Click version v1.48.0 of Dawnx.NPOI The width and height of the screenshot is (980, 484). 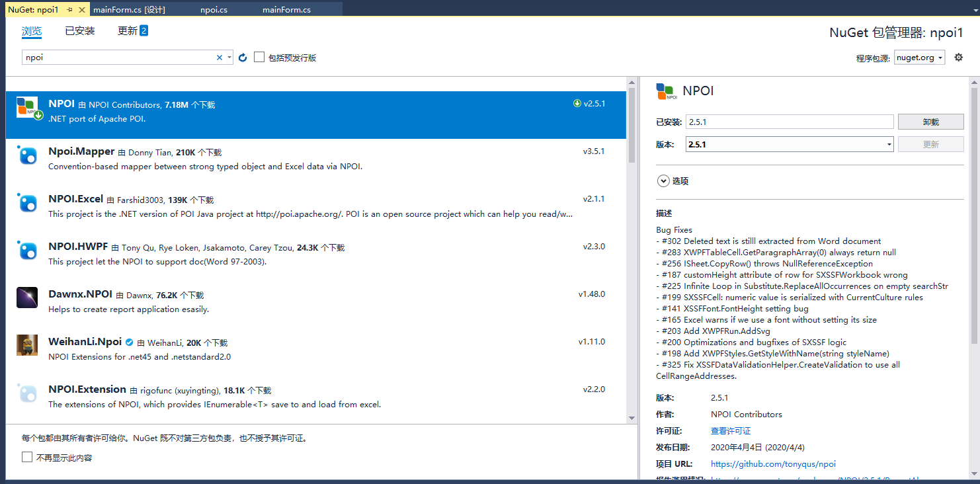(x=592, y=294)
